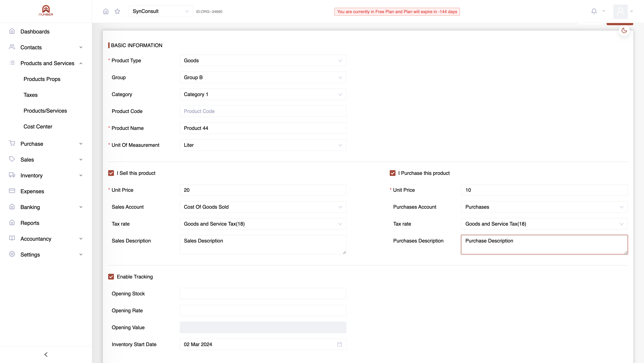Open the Category dropdown
The image size is (644, 363).
(x=263, y=94)
